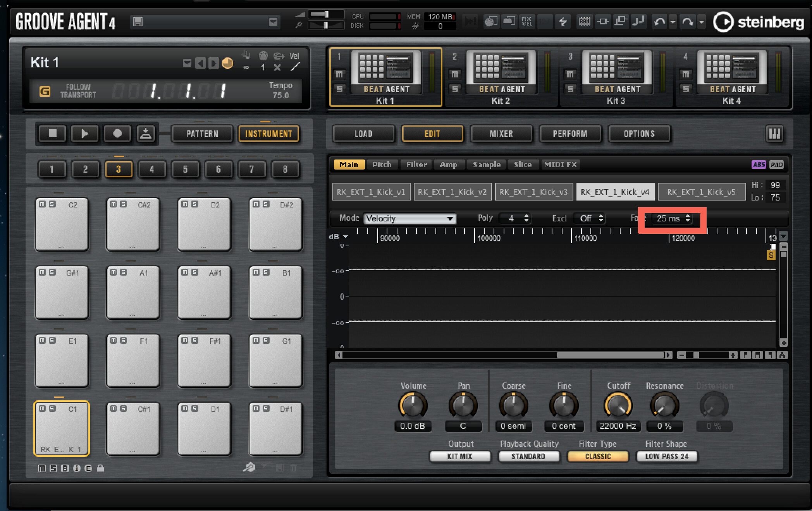
Task: Open the dB scale dropdown
Action: pyautogui.click(x=345, y=237)
